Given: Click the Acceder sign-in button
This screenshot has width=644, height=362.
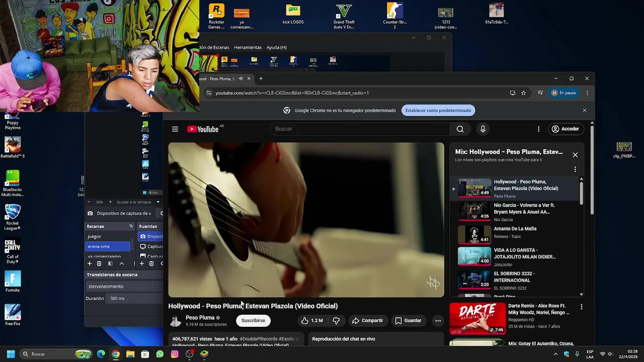Looking at the screenshot, I should click(x=566, y=129).
